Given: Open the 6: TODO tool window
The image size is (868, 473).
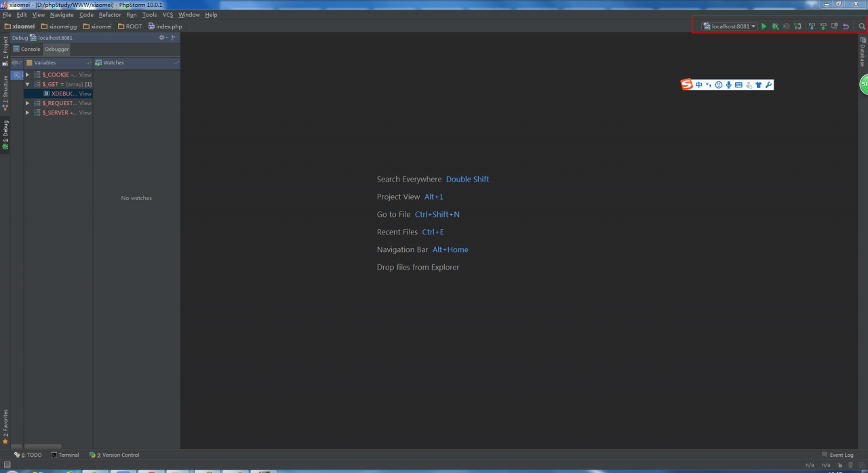Looking at the screenshot, I should point(28,455).
